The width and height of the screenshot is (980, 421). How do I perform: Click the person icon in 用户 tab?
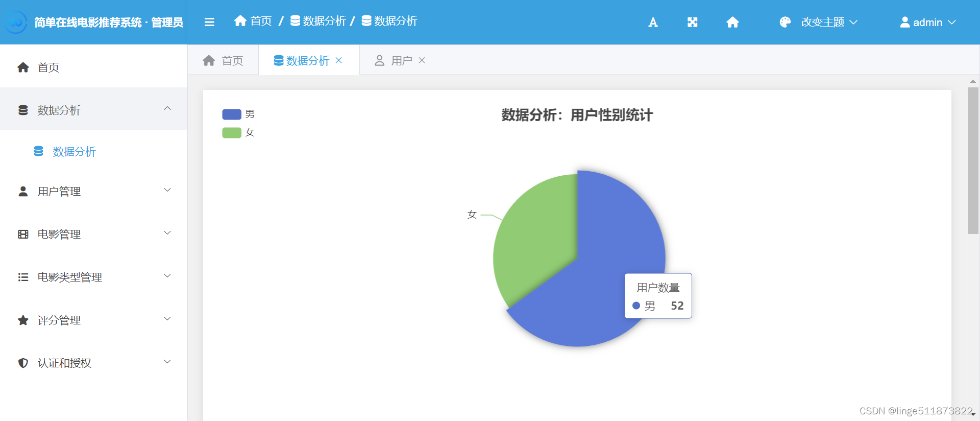click(x=379, y=60)
